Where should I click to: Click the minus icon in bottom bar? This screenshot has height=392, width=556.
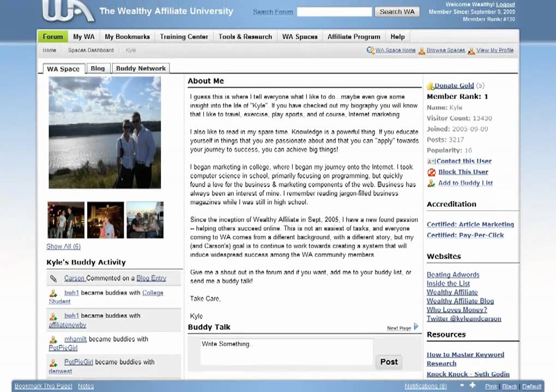[462, 385]
